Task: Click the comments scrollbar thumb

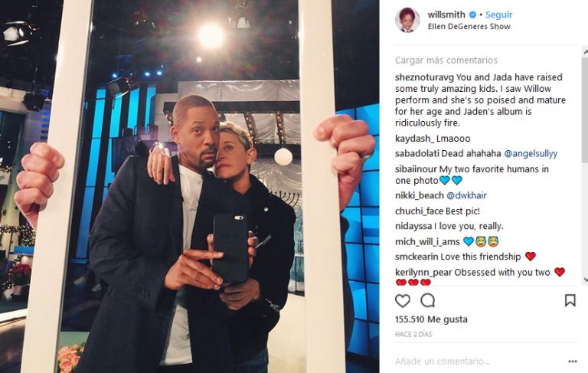Action: point(585,110)
